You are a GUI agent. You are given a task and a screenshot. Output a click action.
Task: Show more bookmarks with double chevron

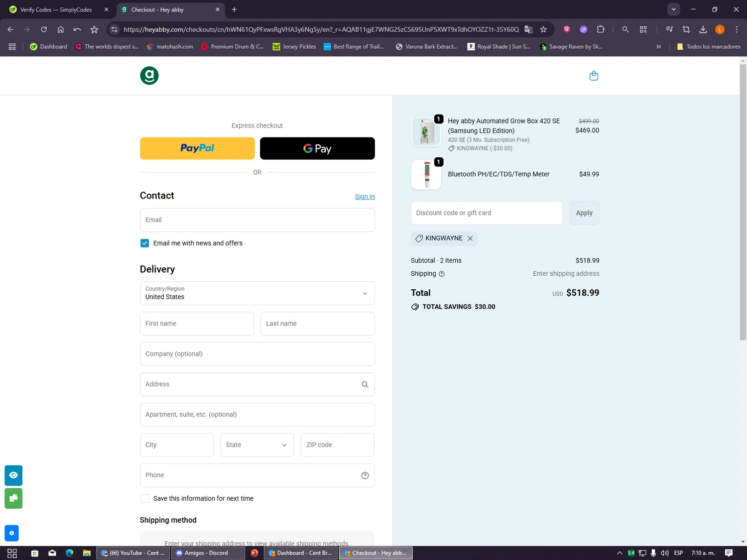(658, 47)
